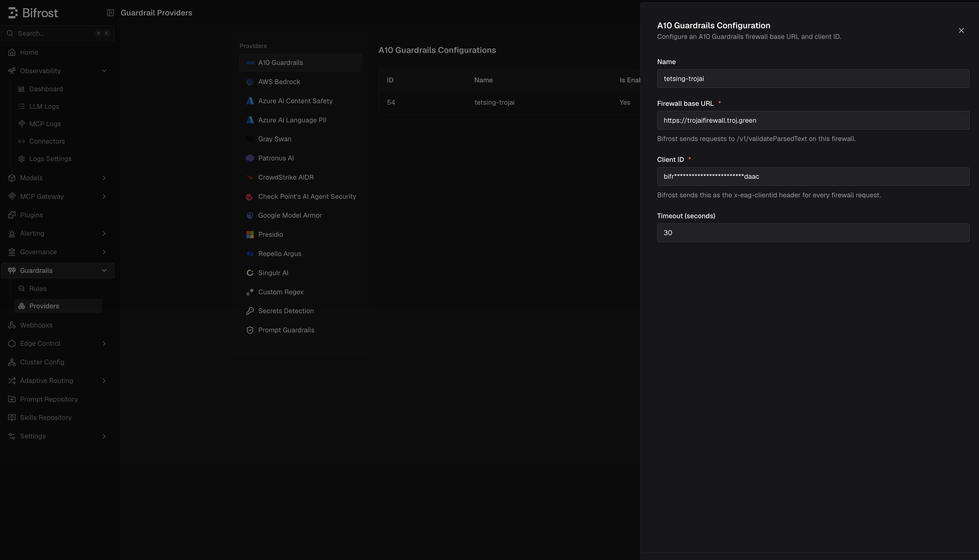The image size is (979, 560).
Task: Click the Bifrost logo icon
Action: [13, 13]
